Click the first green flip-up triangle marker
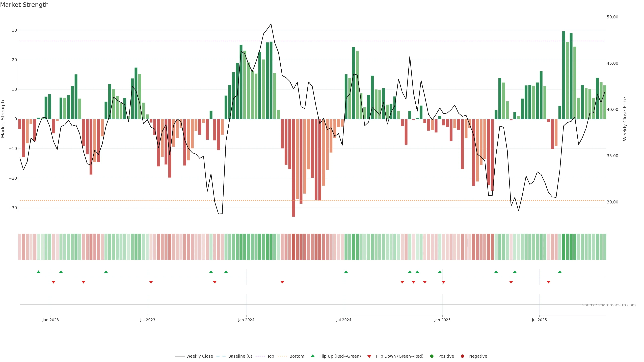644x362 pixels. 38,272
